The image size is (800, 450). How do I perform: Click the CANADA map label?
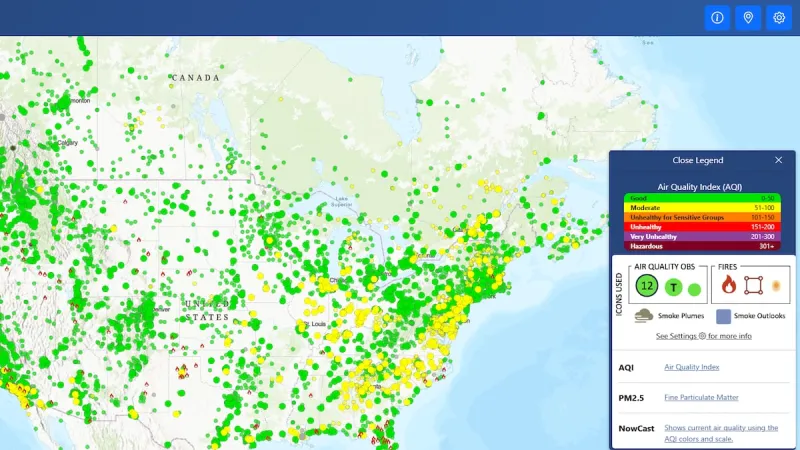click(x=195, y=78)
